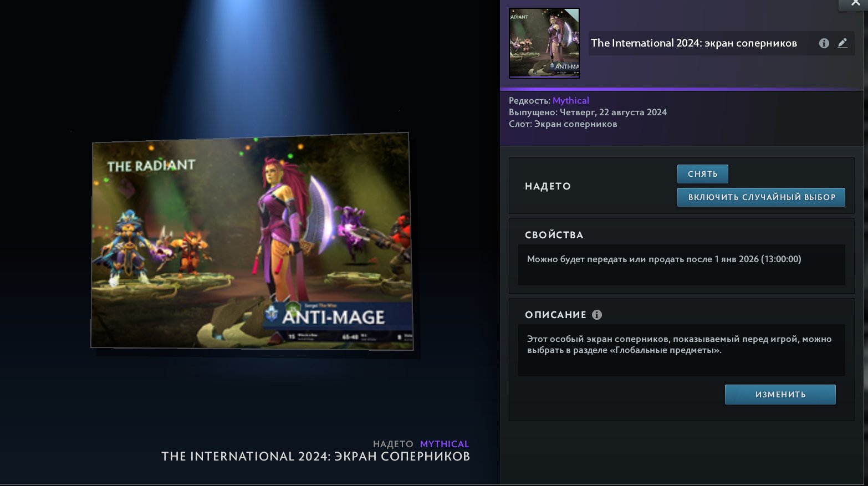Click THE RADIANT text in preview image
868x486 pixels.
[151, 166]
